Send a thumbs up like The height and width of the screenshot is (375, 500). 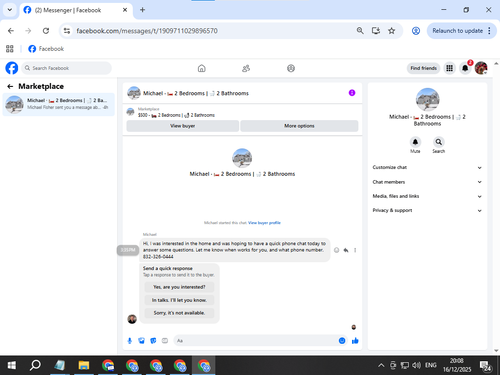pos(355,341)
